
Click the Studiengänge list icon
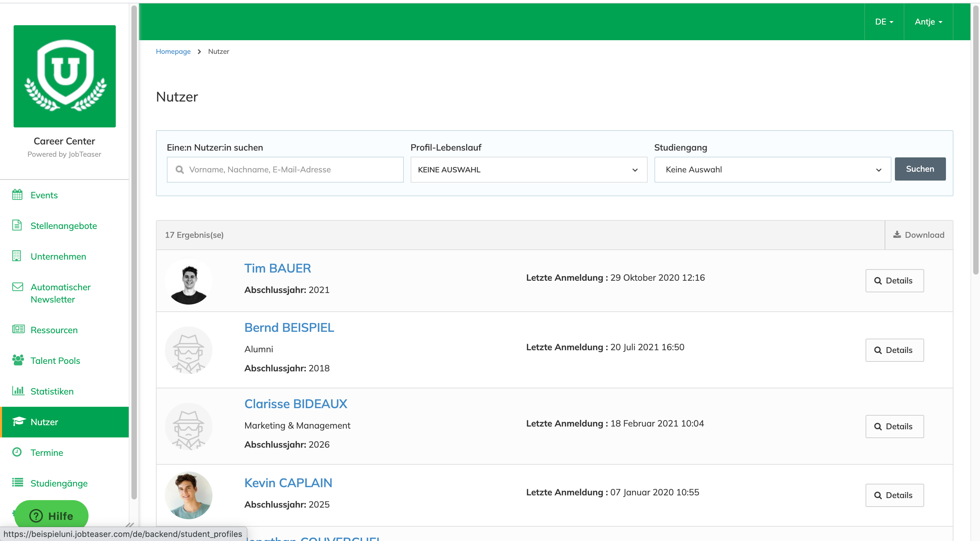coord(17,483)
